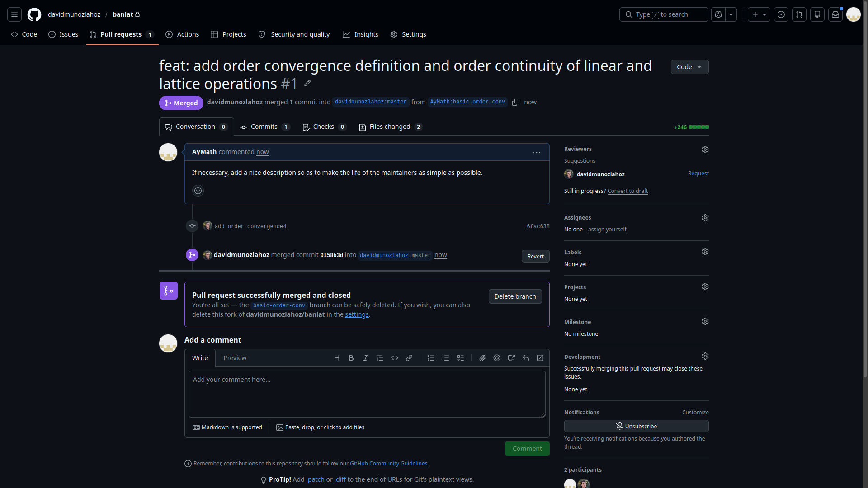Insert heading with H toolbar icon
This screenshot has height=488, width=868.
pyautogui.click(x=337, y=358)
